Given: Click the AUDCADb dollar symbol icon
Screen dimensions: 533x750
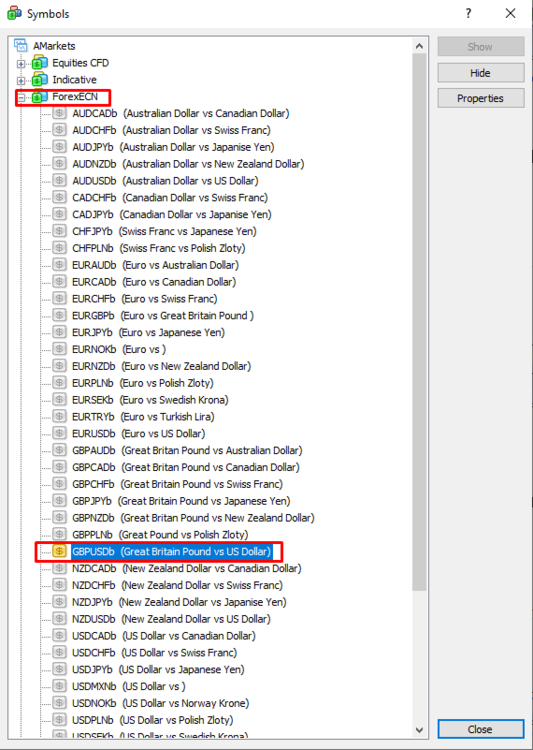Looking at the screenshot, I should (x=59, y=113).
